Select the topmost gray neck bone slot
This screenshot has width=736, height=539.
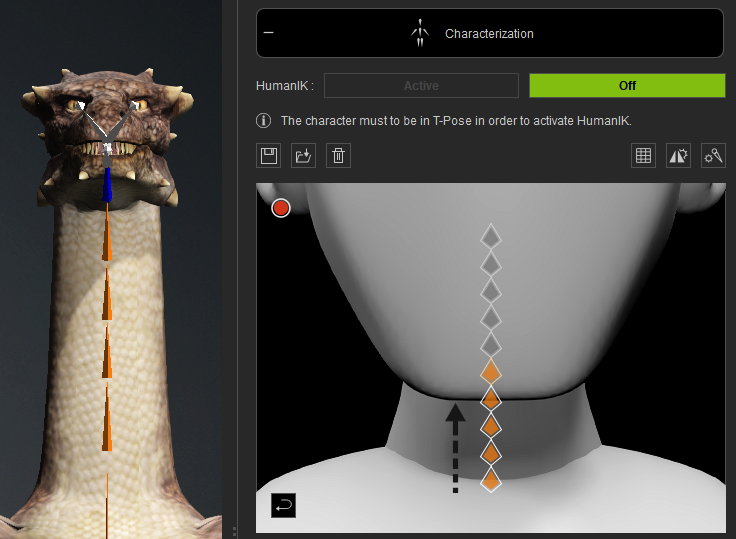pyautogui.click(x=491, y=237)
